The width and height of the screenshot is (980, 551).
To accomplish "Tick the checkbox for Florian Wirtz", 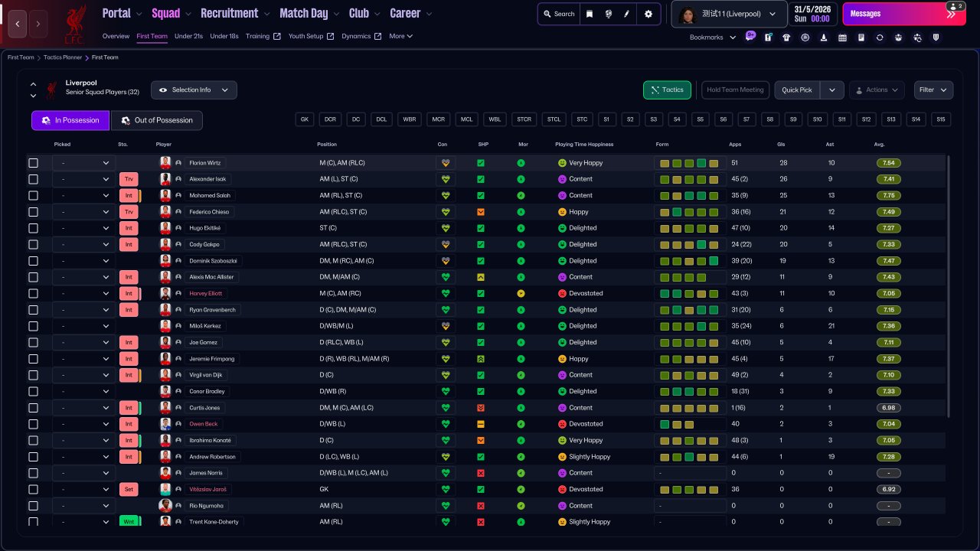I will (33, 163).
